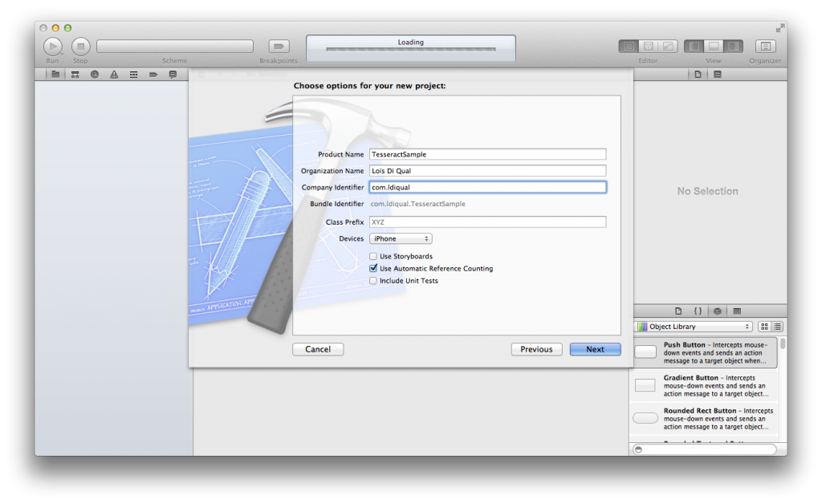The image size is (822, 504).
Task: Click the Organization Name field
Action: [x=488, y=171]
